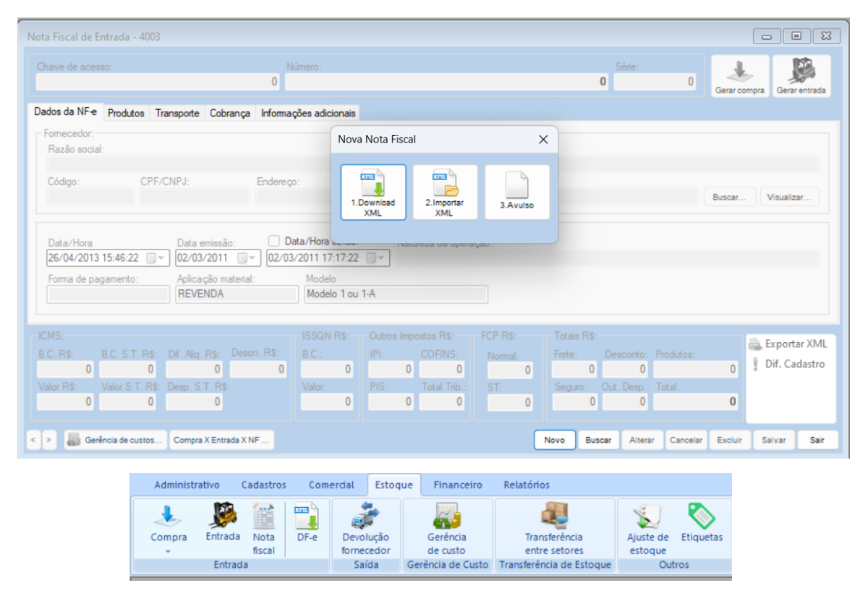Click the 1.Download XML icon

click(x=373, y=192)
